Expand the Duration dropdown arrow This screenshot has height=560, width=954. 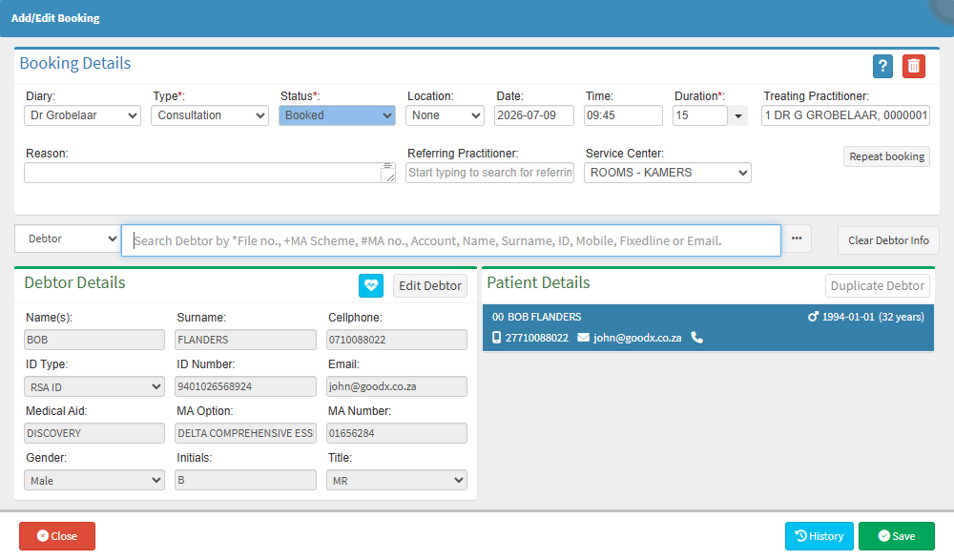point(738,115)
